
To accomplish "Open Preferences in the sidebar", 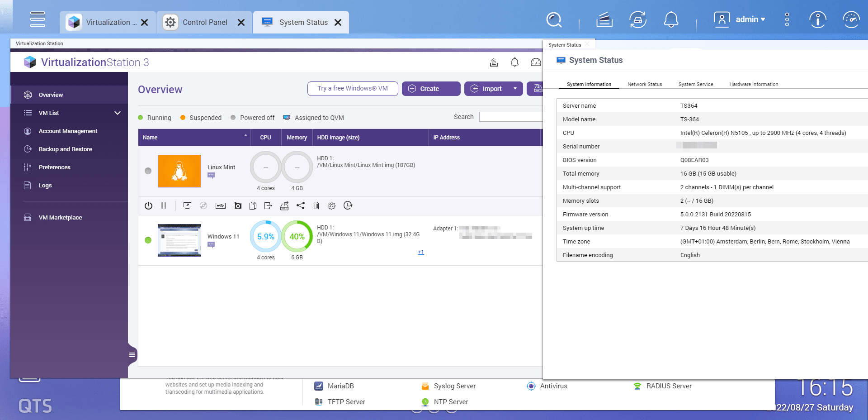I will coord(69,167).
